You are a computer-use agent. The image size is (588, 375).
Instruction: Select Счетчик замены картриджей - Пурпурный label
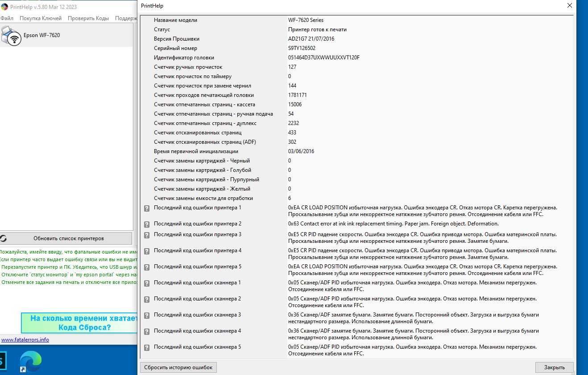(x=207, y=179)
